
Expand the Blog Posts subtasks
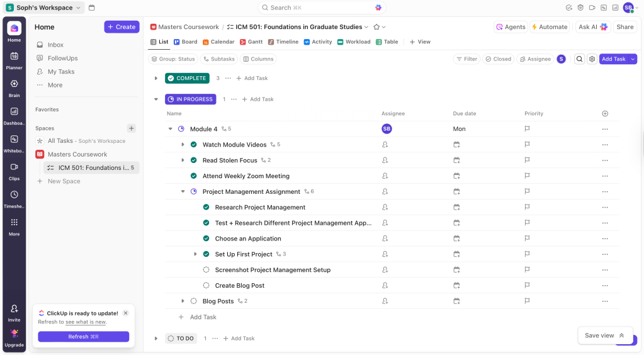tap(183, 301)
